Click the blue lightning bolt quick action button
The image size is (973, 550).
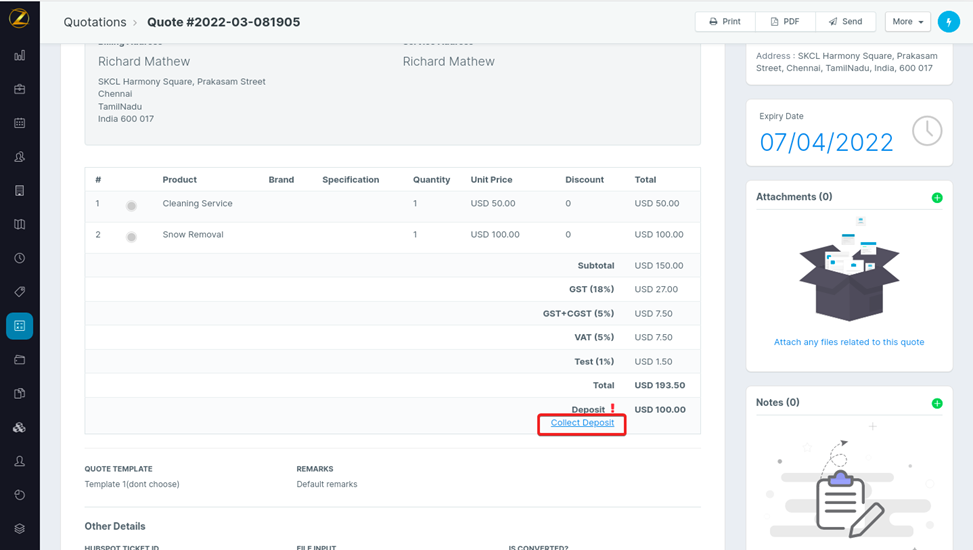coord(948,22)
